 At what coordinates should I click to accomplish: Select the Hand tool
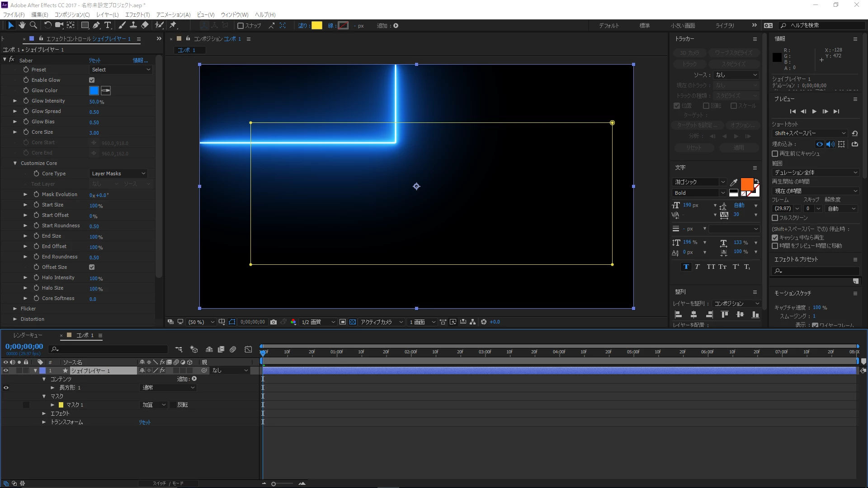click(x=22, y=25)
